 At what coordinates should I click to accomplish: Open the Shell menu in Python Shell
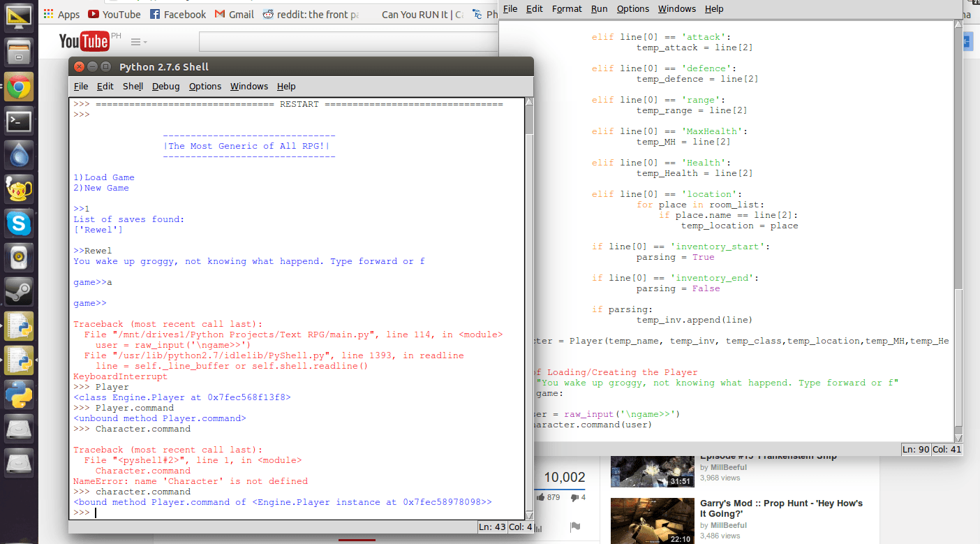133,86
